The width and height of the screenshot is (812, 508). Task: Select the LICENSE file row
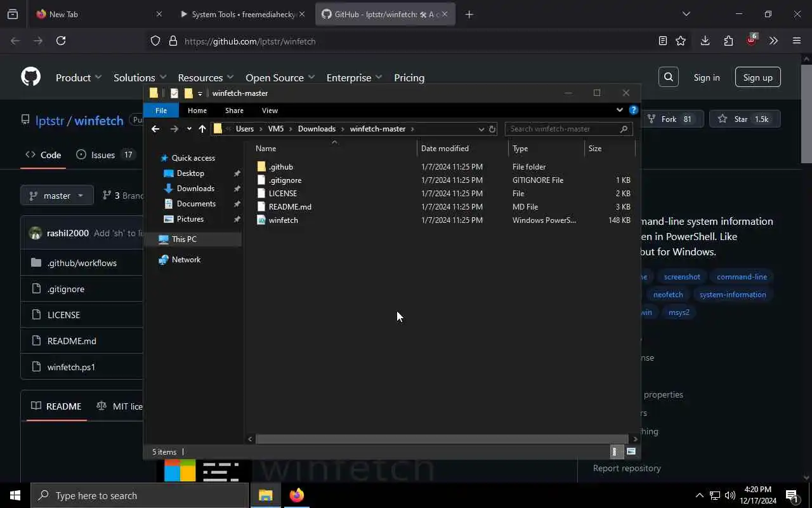point(444,193)
